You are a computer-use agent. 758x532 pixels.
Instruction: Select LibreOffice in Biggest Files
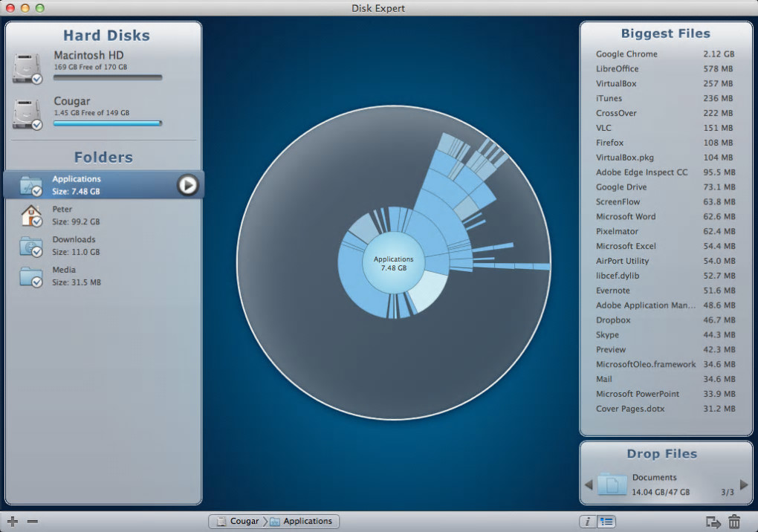(x=665, y=68)
